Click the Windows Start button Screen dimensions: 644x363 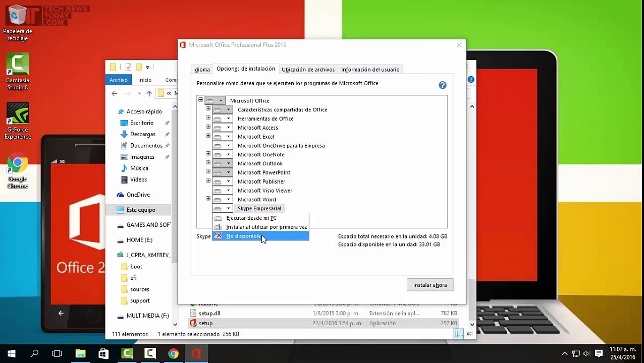click(11, 353)
